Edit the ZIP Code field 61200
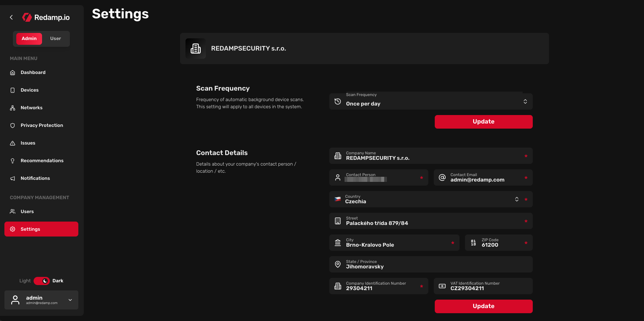The height and width of the screenshot is (321, 644). coord(499,243)
